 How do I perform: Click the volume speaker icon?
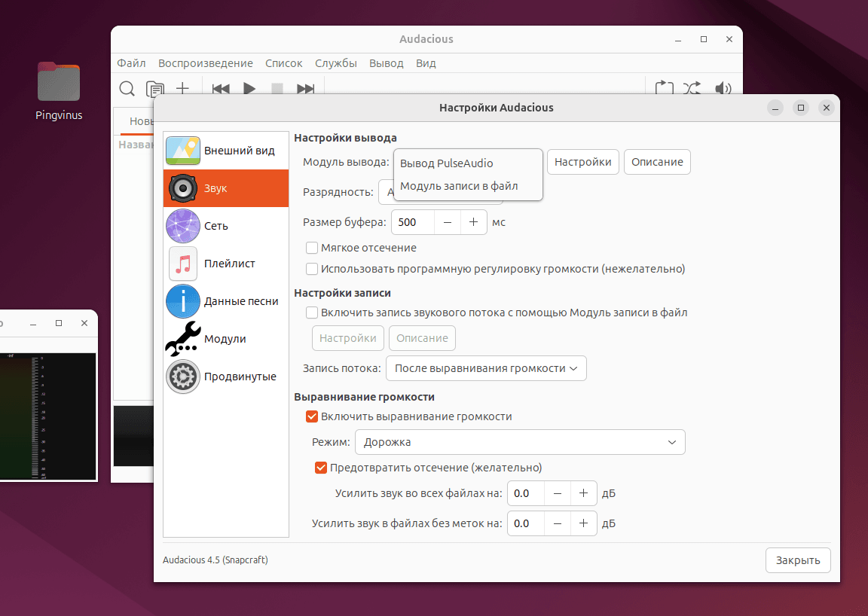click(x=723, y=89)
